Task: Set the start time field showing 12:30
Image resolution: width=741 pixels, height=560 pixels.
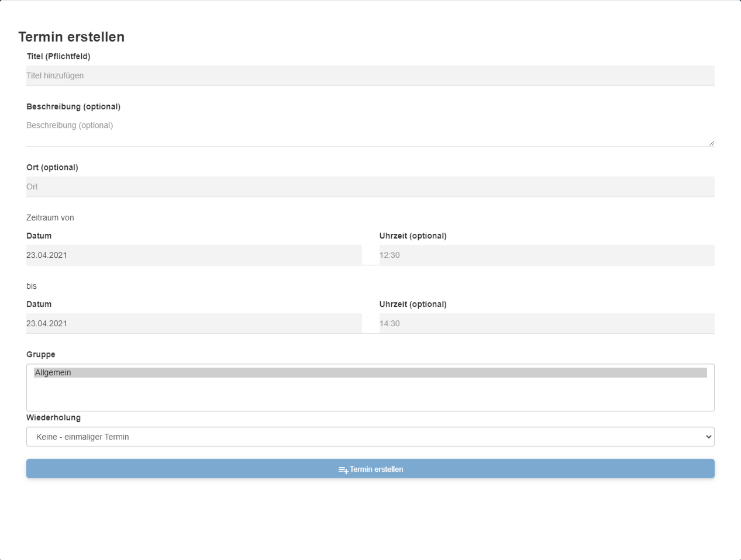Action: tap(546, 255)
